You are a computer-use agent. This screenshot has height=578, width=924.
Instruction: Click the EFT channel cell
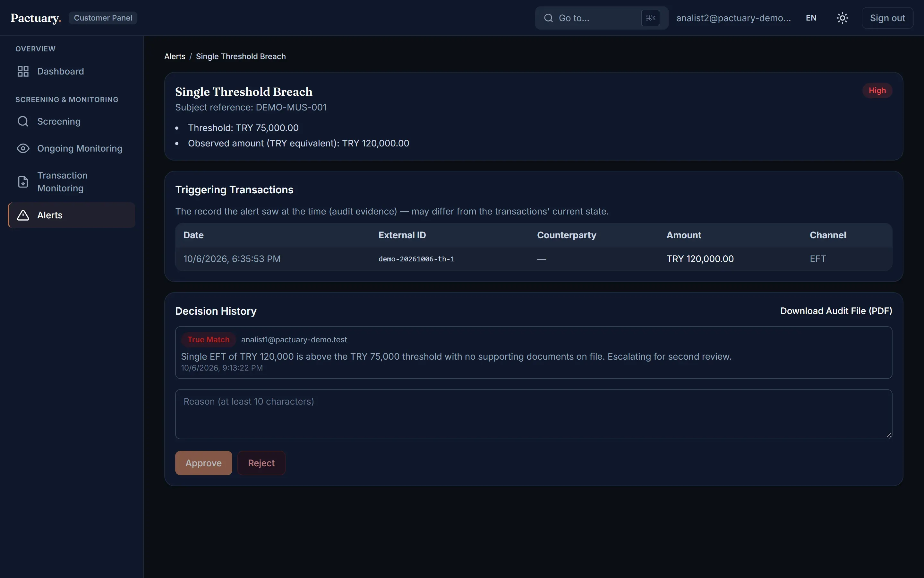point(817,259)
